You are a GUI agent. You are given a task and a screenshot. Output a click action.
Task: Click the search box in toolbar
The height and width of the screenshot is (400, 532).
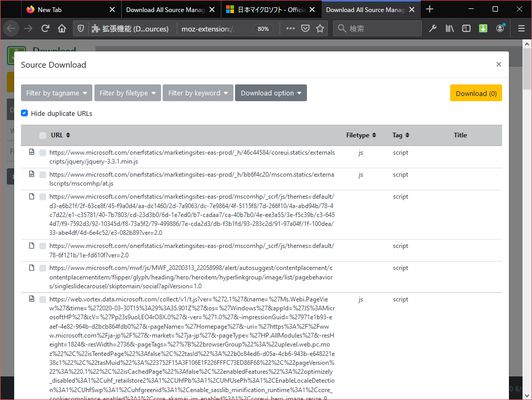377,28
